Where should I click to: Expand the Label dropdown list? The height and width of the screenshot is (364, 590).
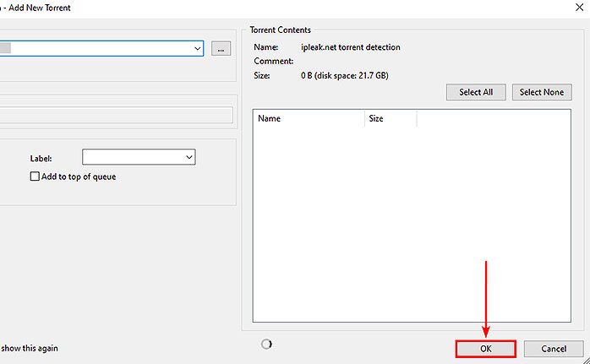(x=188, y=157)
